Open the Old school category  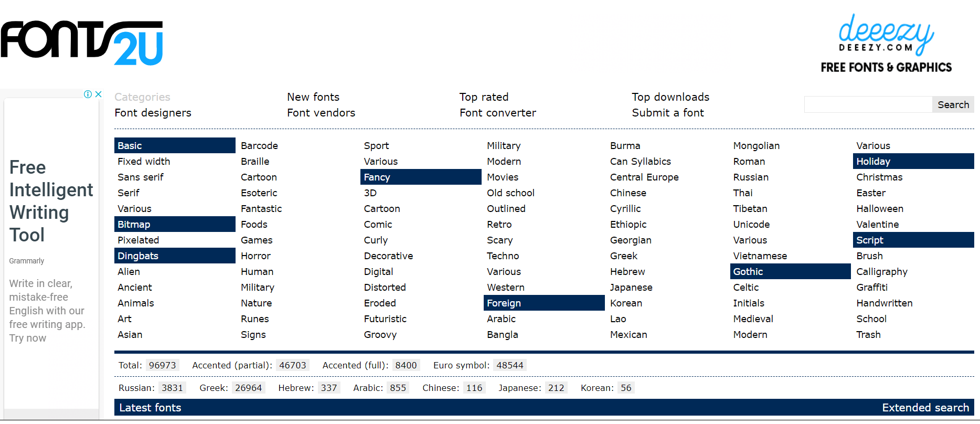pos(510,193)
